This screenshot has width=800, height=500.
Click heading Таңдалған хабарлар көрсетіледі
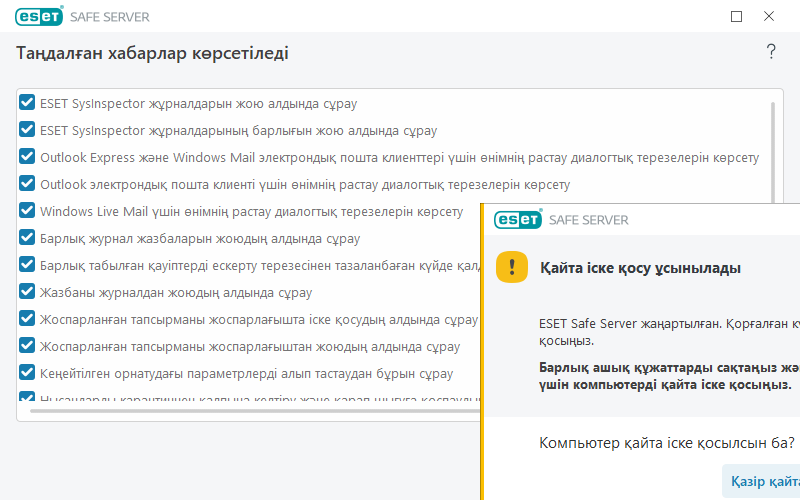tap(153, 53)
